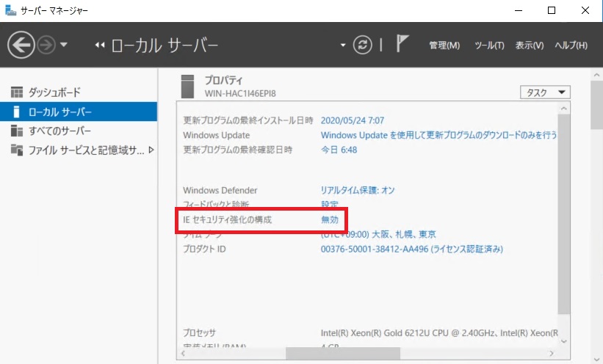The height and width of the screenshot is (364, 603).
Task: Click the properties panel scroll down arrow
Action: pos(564,341)
